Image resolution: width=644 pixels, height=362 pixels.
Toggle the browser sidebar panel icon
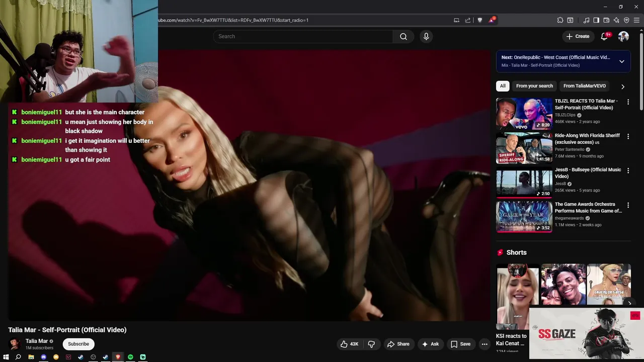point(596,20)
